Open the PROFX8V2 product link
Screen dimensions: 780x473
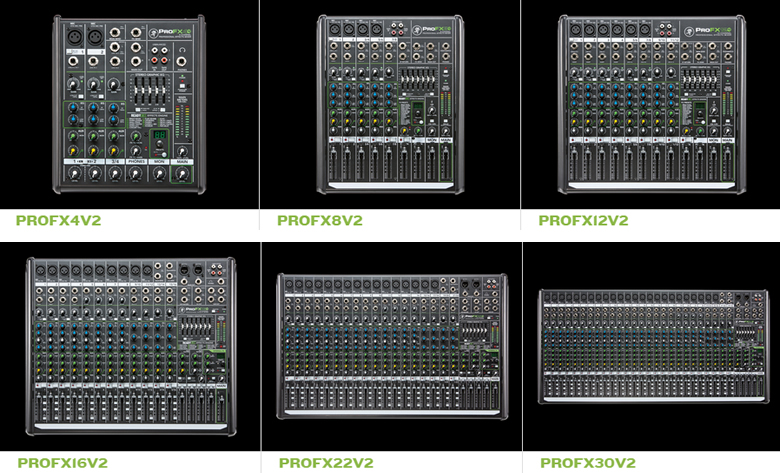pyautogui.click(x=320, y=220)
